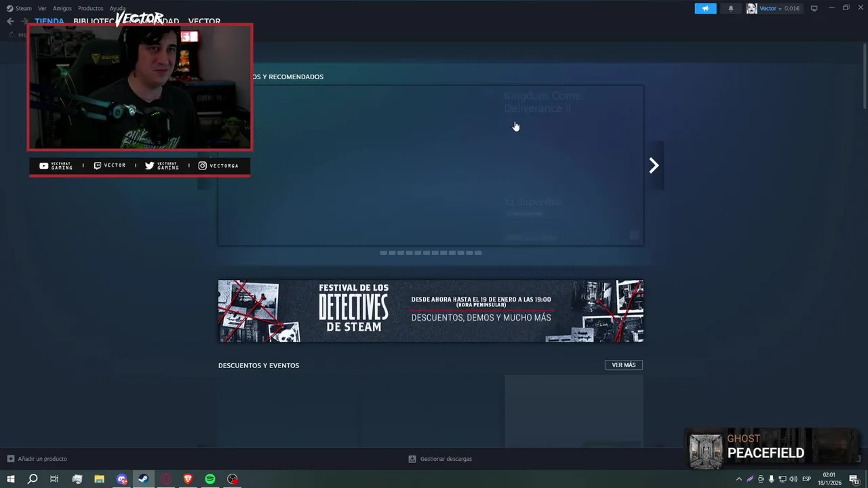
Task: Open the Productos menu
Action: click(x=90, y=8)
